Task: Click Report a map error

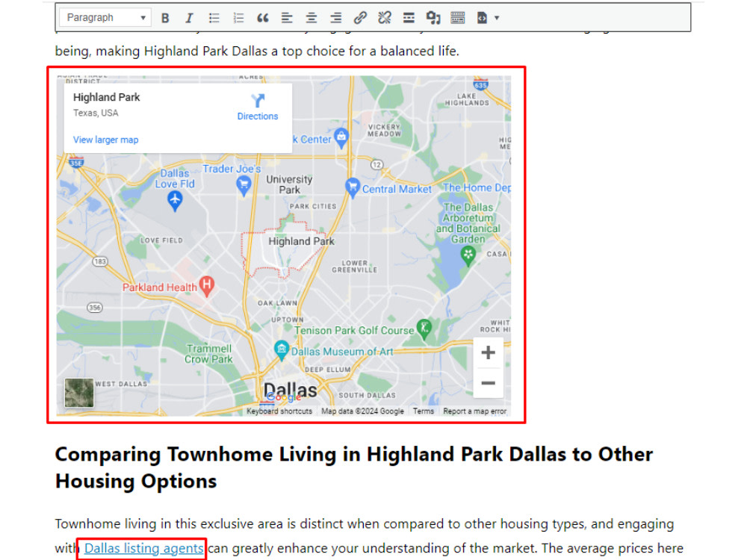Action: [475, 411]
